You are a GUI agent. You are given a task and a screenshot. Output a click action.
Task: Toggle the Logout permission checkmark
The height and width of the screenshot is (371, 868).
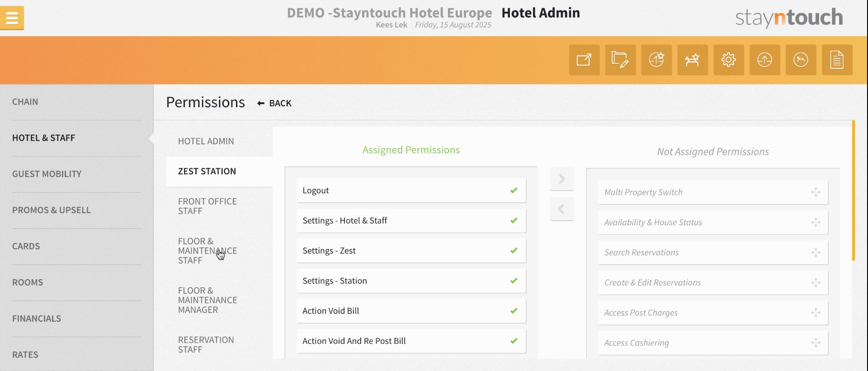[514, 190]
